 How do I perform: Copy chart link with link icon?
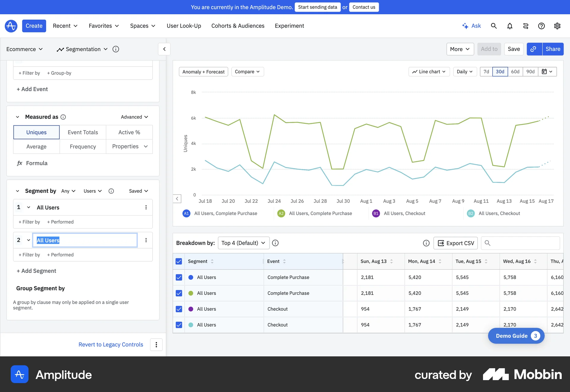533,49
